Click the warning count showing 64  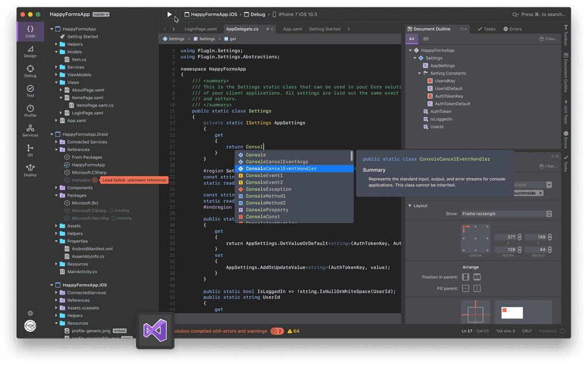click(293, 331)
